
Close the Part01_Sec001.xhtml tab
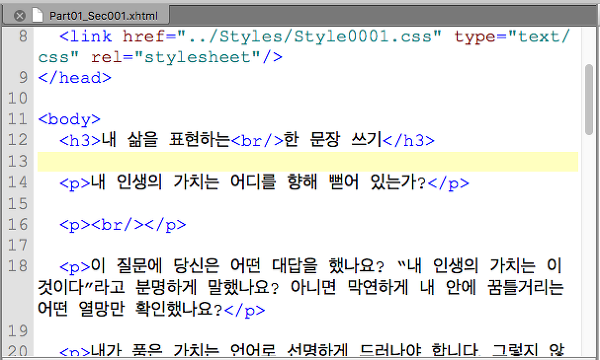click(x=20, y=16)
